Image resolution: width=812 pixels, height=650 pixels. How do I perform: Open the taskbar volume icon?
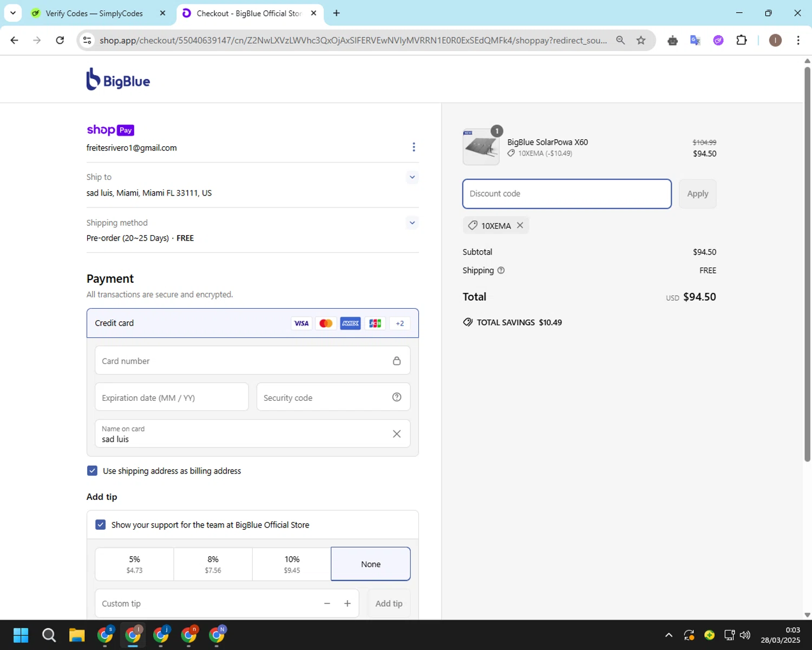coord(745,635)
